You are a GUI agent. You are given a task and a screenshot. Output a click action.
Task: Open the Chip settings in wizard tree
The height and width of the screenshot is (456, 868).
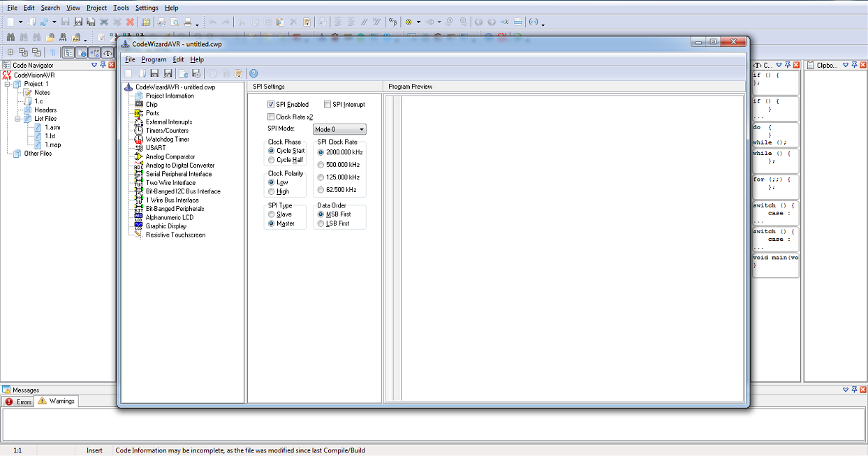pyautogui.click(x=152, y=104)
